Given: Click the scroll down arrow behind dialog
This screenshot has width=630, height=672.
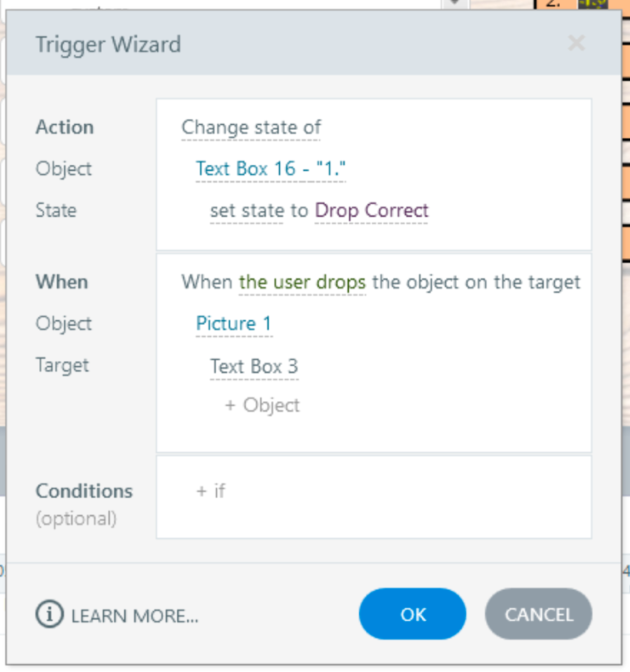Looking at the screenshot, I should [x=454, y=4].
